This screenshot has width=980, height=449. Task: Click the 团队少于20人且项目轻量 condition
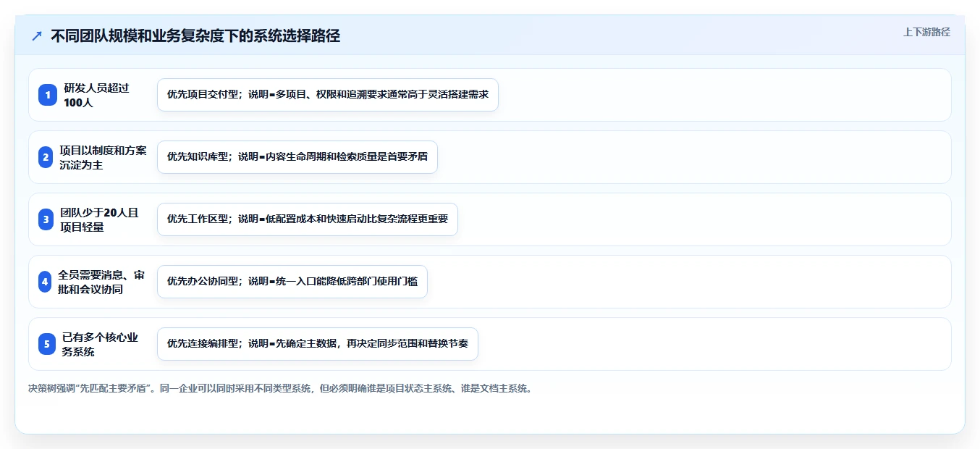tap(99, 219)
